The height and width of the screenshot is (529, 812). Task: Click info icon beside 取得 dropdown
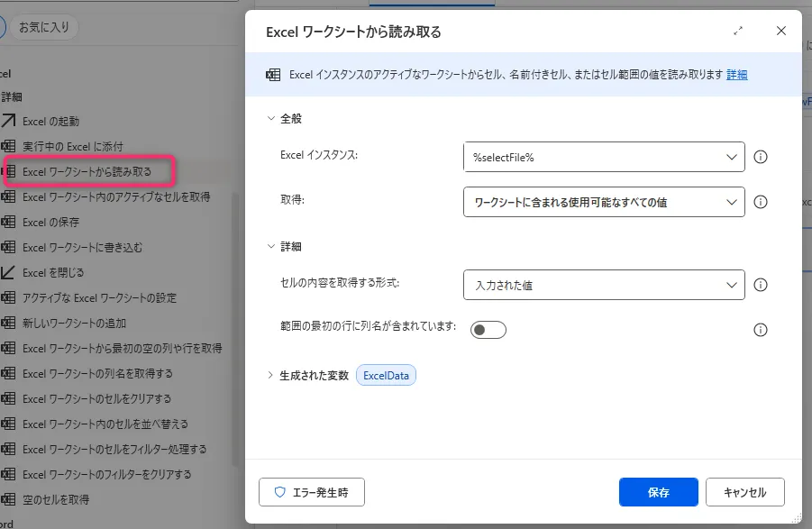point(760,202)
